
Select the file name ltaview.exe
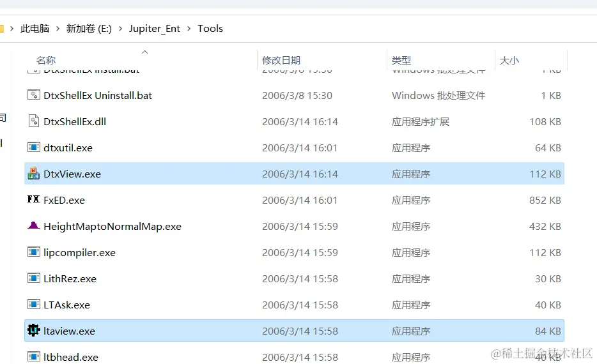tap(69, 331)
